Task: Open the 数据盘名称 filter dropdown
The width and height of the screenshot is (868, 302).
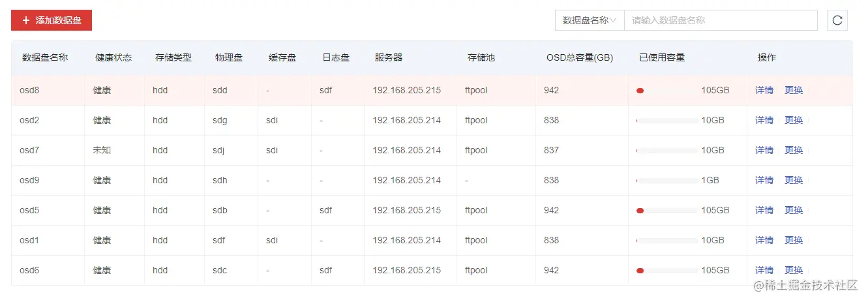Action: click(590, 20)
